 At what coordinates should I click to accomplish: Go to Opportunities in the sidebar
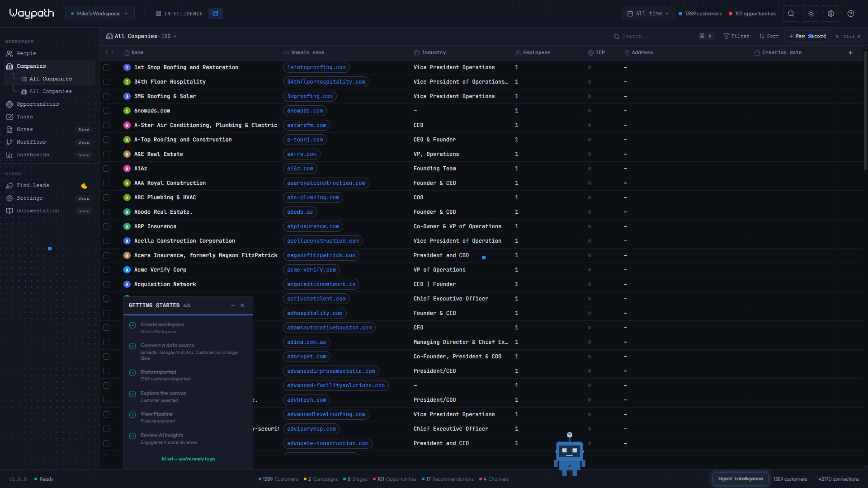tap(38, 104)
